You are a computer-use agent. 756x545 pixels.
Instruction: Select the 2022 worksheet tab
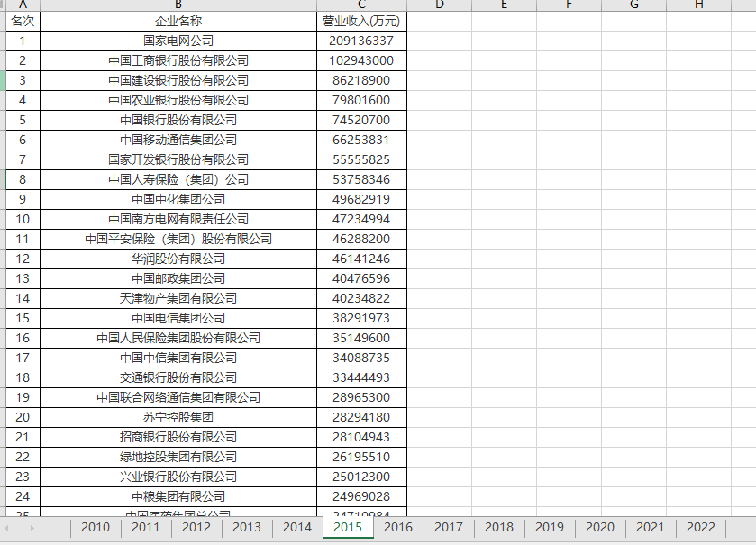[700, 527]
